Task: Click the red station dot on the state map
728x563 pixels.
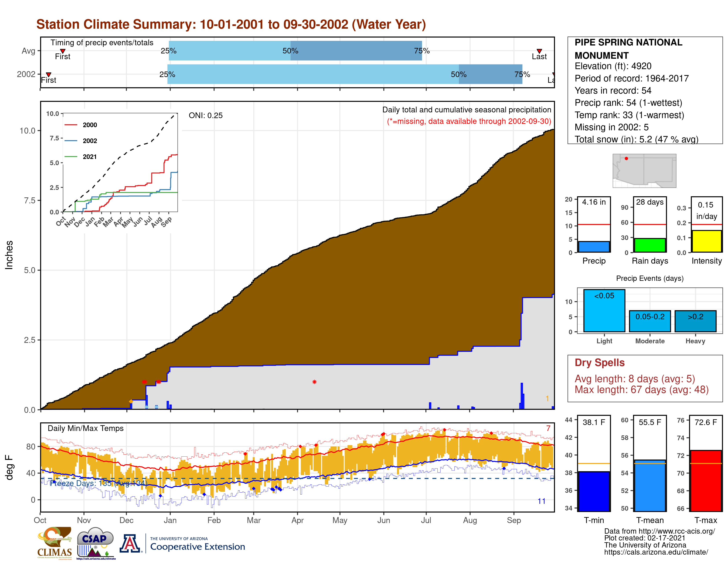Action: 626,159
